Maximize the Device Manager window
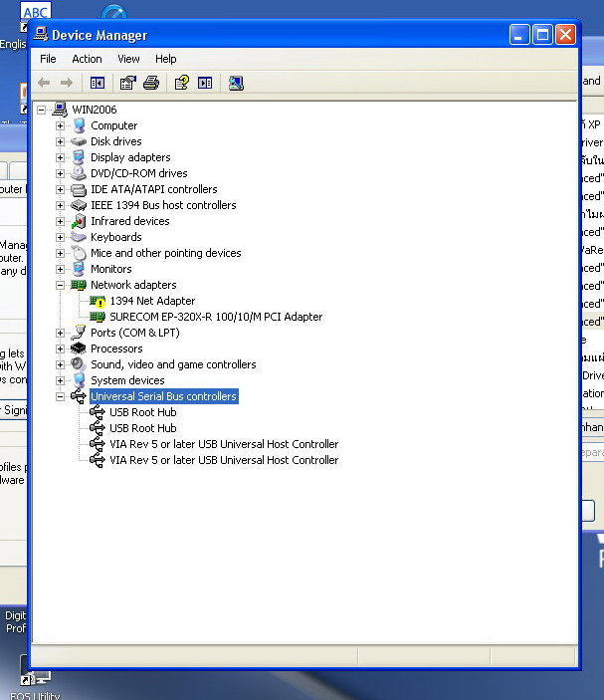 542,35
